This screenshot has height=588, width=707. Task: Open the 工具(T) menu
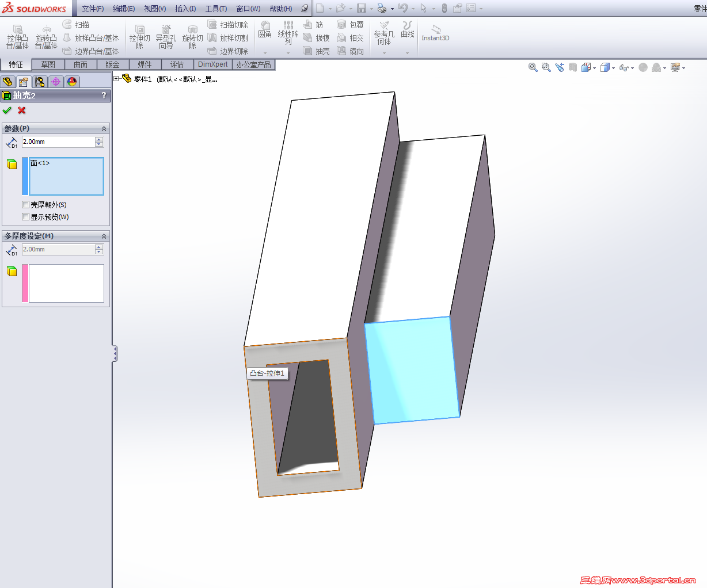click(216, 9)
